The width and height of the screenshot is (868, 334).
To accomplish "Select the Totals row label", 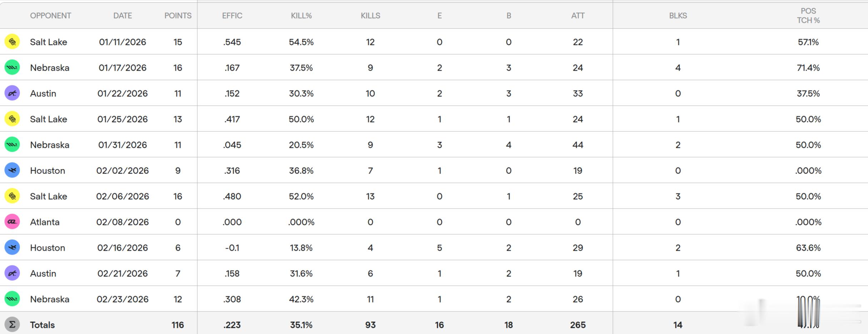I will [x=42, y=325].
